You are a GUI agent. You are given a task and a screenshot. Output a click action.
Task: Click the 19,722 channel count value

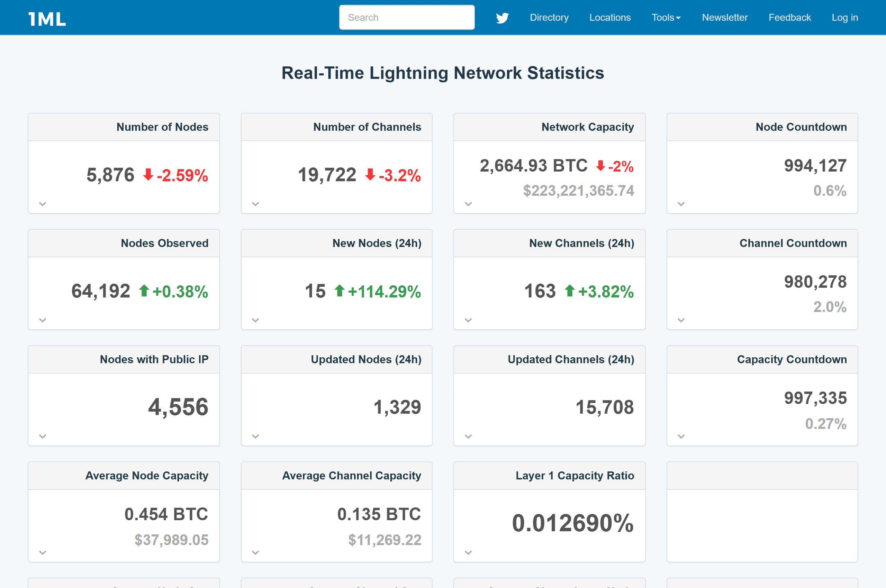coord(327,175)
